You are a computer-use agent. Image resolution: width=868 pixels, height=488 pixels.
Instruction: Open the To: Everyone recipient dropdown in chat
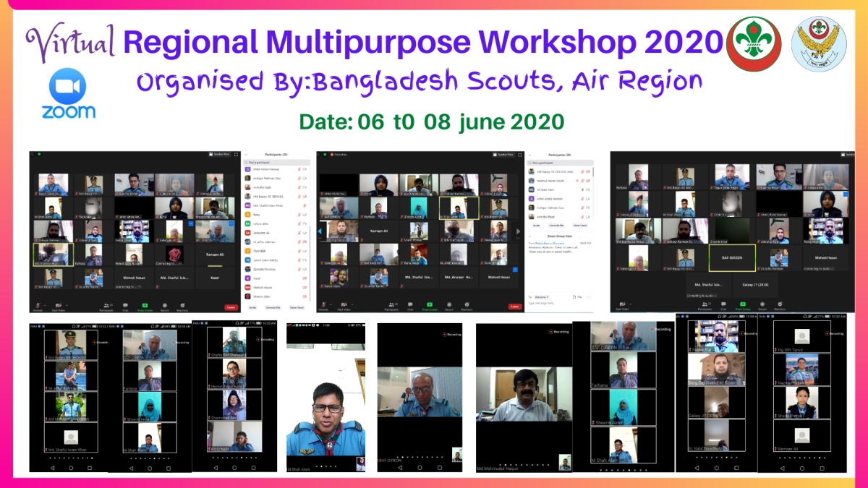(x=540, y=296)
